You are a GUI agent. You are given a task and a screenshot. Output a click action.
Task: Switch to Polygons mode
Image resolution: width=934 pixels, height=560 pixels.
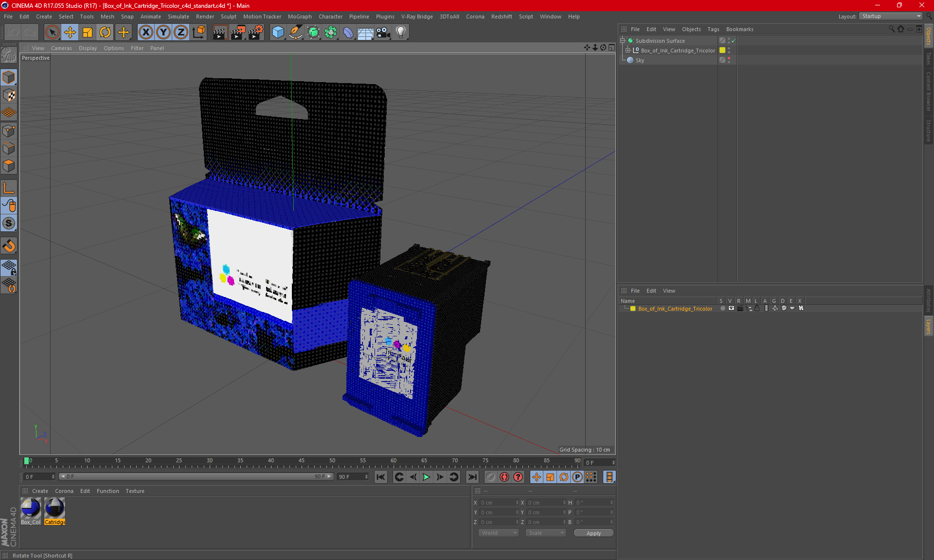coord(9,166)
